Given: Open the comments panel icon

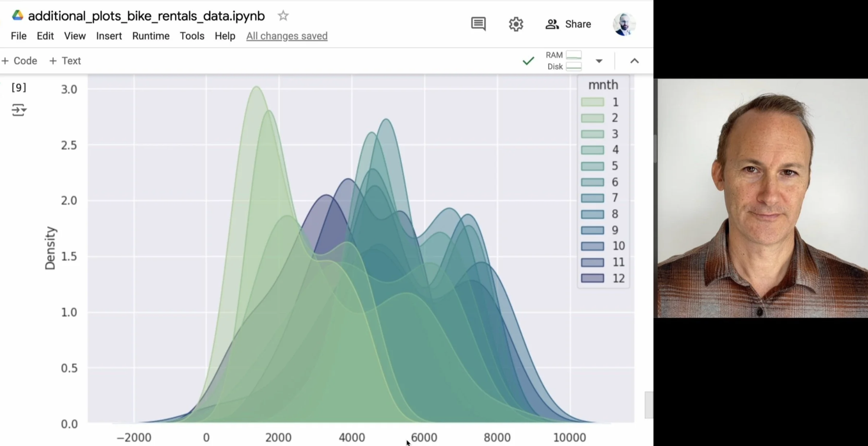Looking at the screenshot, I should pyautogui.click(x=478, y=24).
